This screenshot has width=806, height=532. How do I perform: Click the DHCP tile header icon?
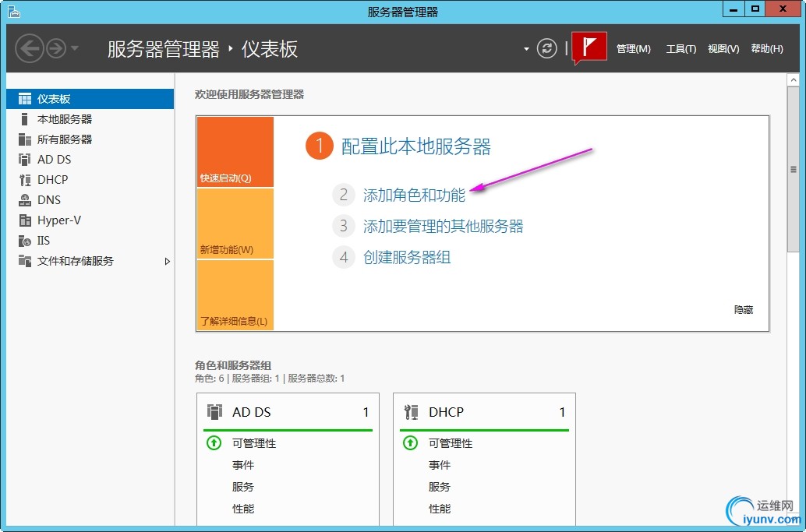click(411, 412)
